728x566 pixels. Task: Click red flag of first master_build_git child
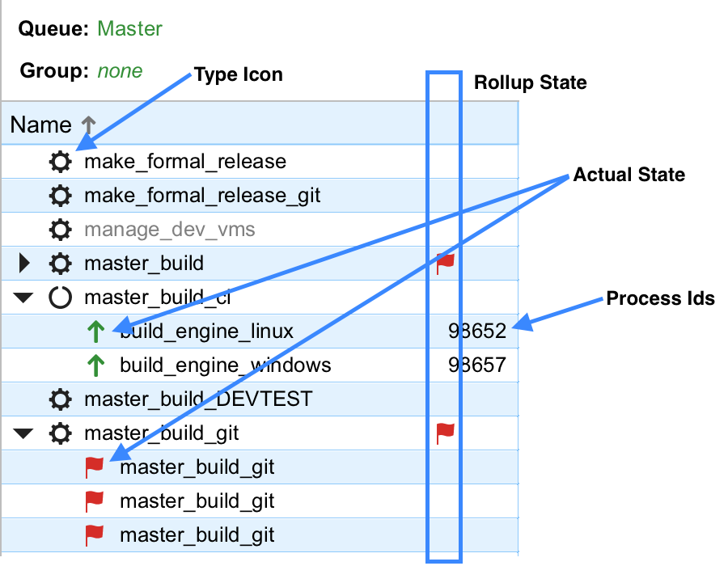point(95,467)
